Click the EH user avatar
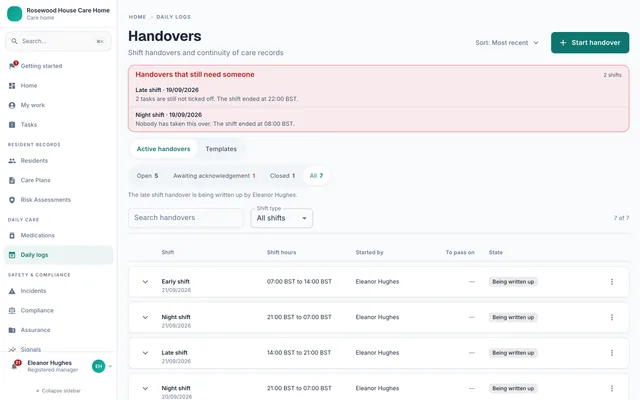 point(98,366)
